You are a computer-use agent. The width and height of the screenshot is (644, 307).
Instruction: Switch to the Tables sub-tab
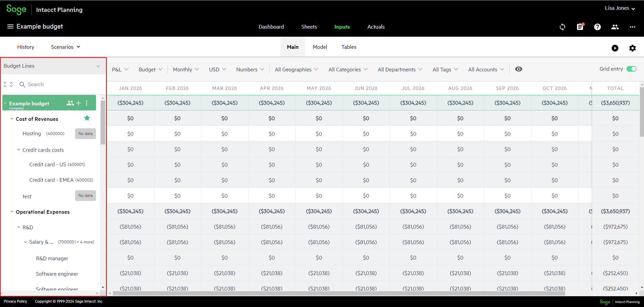click(x=349, y=47)
